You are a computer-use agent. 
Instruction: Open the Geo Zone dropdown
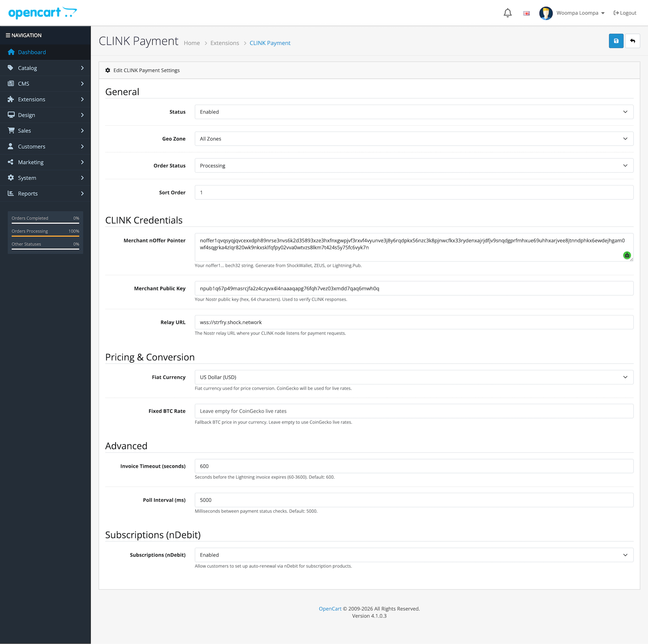(x=414, y=139)
